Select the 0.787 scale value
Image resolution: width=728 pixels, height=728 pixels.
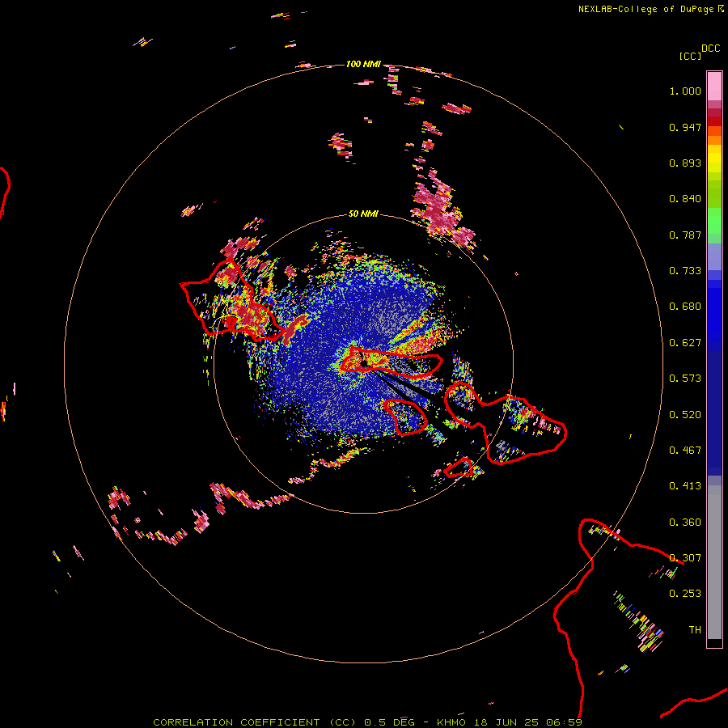(x=685, y=235)
